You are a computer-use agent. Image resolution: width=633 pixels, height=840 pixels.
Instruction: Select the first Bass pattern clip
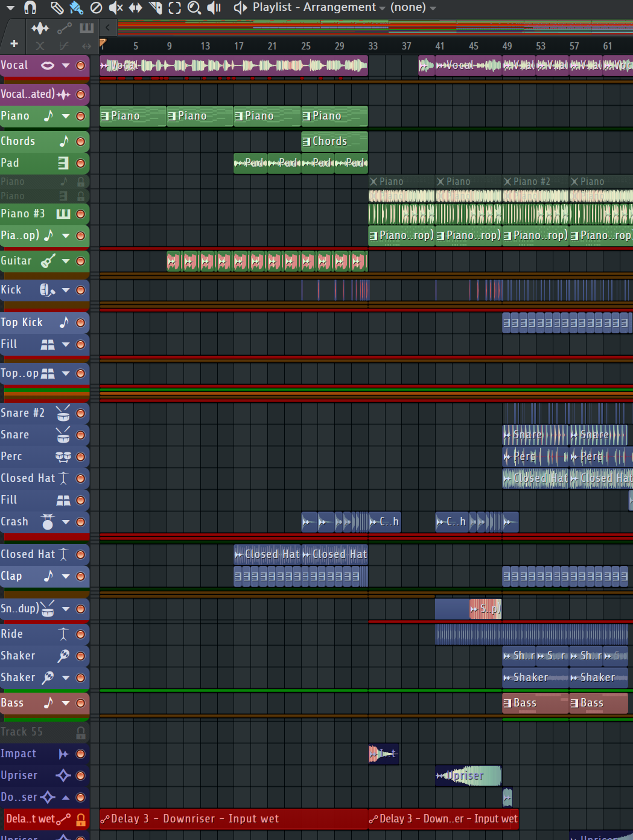coord(535,703)
